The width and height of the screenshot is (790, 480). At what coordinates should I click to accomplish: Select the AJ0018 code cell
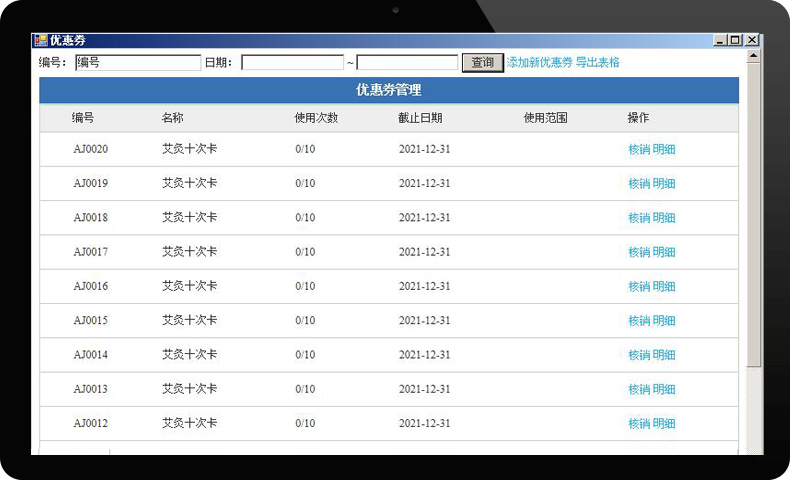click(x=91, y=218)
